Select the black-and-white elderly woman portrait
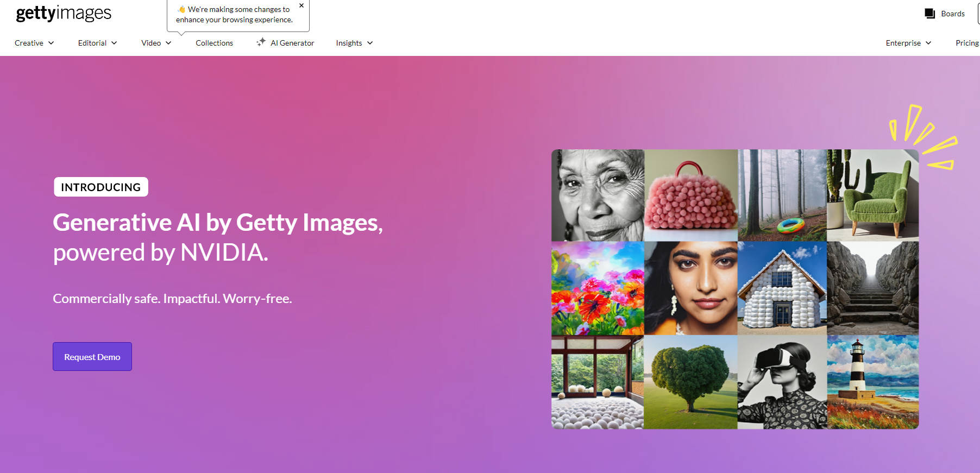The height and width of the screenshot is (473, 980). 598,195
